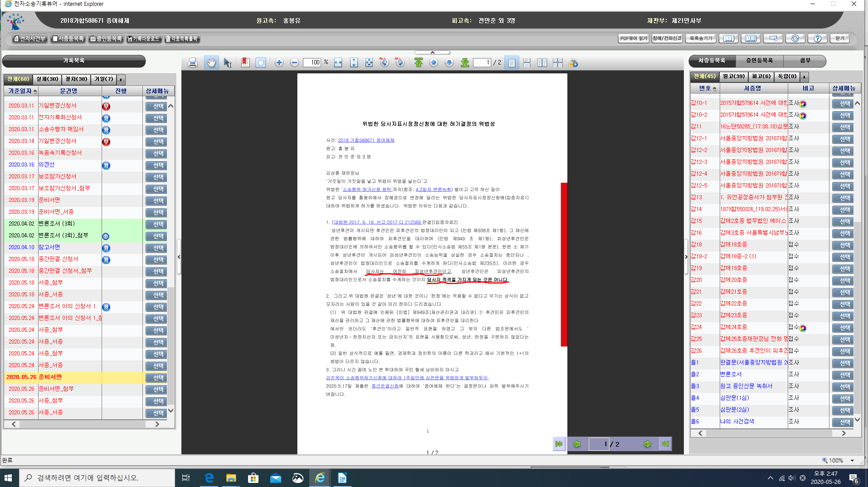Zoom in with the plus icon
Viewport: 868px width, 487px height.
(x=279, y=63)
